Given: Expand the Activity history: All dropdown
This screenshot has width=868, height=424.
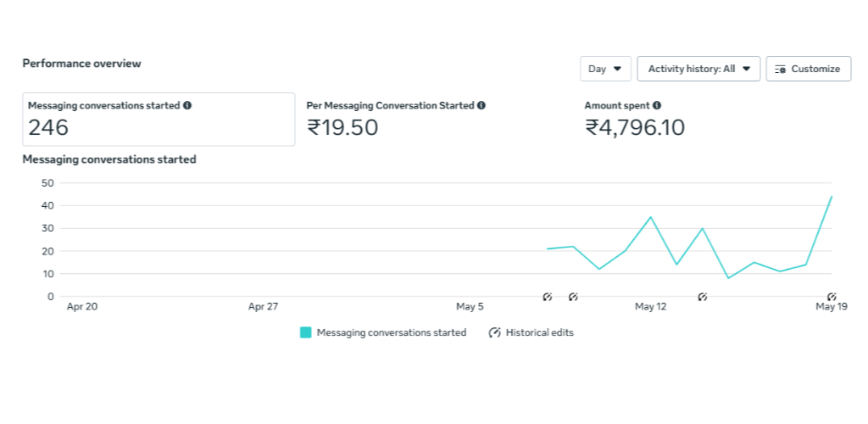Looking at the screenshot, I should click(x=698, y=70).
